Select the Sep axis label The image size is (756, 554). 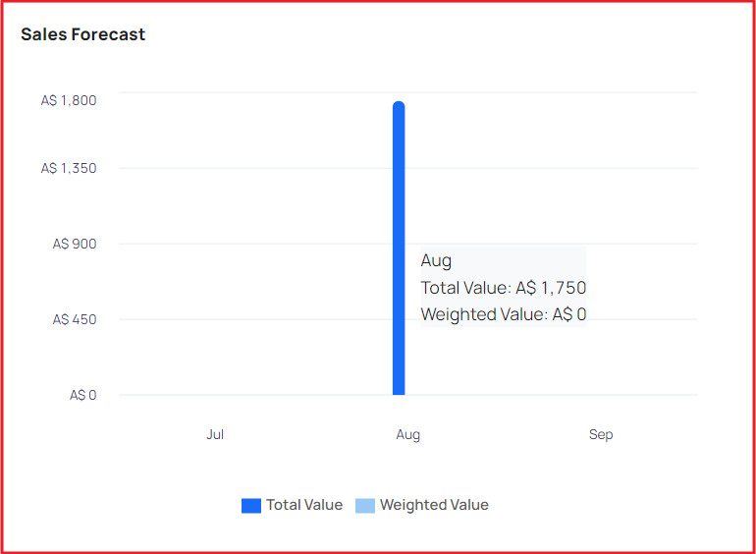(x=601, y=435)
